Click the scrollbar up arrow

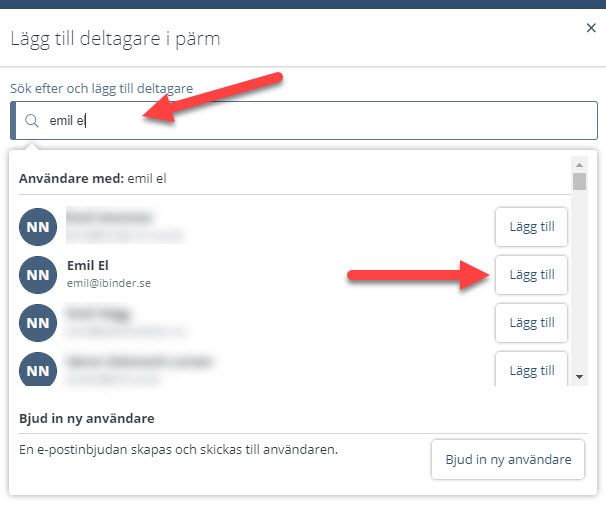[579, 165]
